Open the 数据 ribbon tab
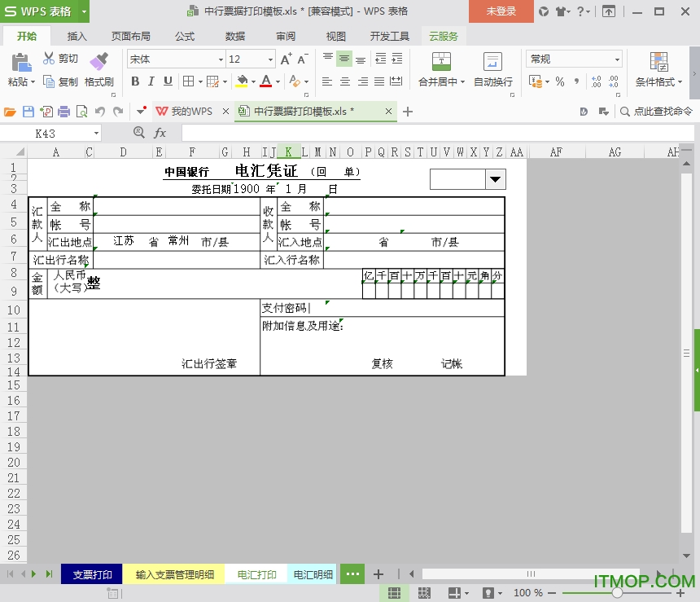Screen dimensions: 700x602 coord(234,36)
